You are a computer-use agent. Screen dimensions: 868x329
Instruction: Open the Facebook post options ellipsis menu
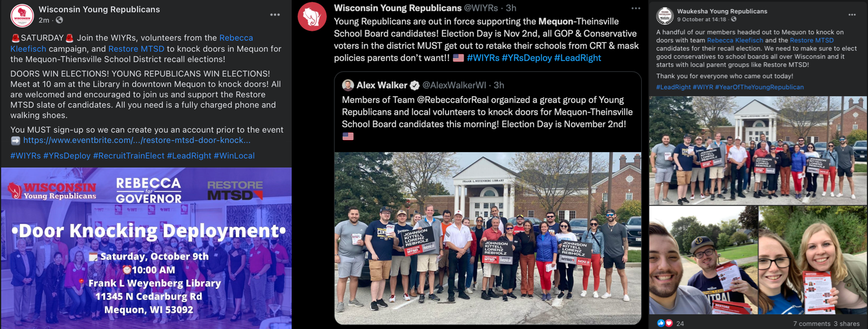pyautogui.click(x=275, y=15)
